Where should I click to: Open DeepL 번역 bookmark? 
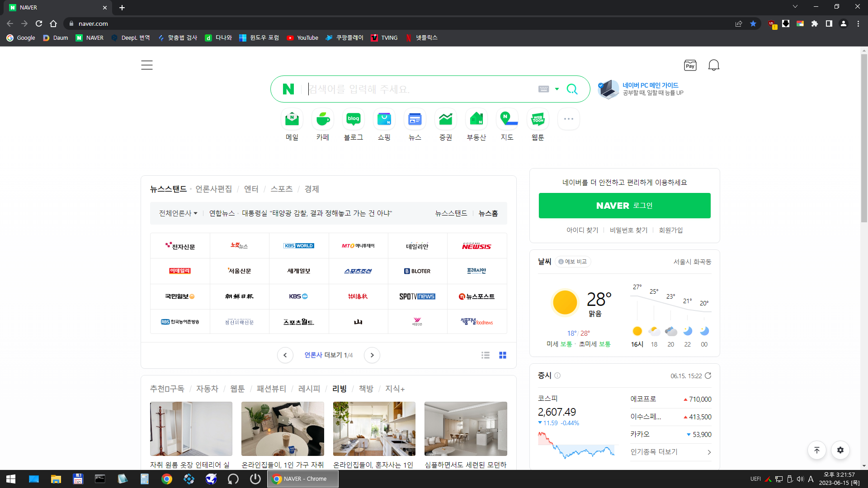[131, 38]
